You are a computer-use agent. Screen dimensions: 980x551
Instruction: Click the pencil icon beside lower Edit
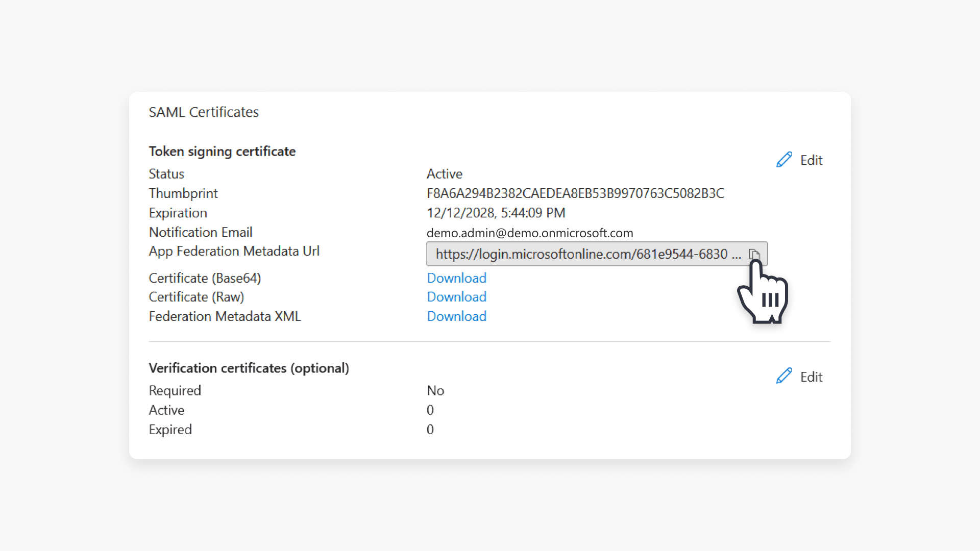point(783,376)
